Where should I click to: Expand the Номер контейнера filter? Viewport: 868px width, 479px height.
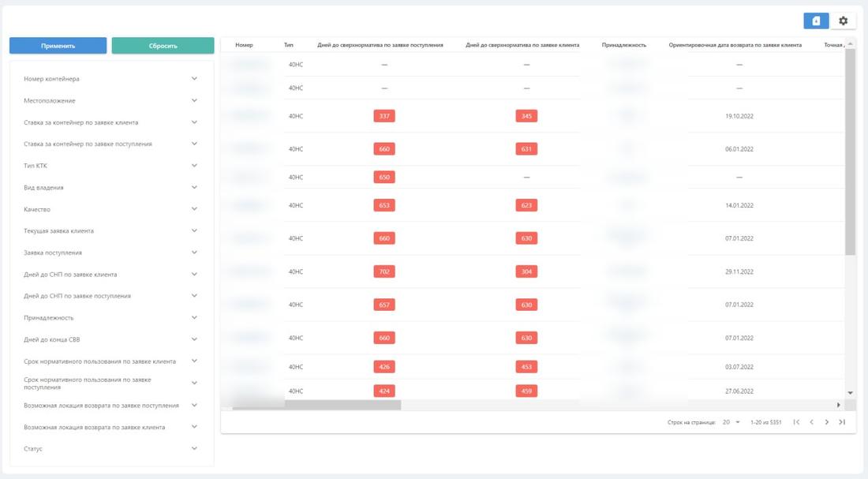click(x=110, y=79)
